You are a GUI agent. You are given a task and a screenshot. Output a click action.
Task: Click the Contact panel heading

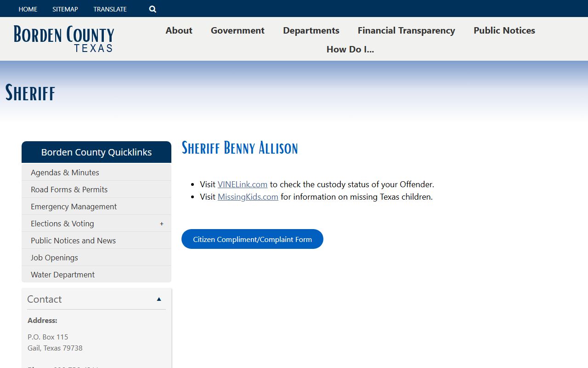point(44,299)
